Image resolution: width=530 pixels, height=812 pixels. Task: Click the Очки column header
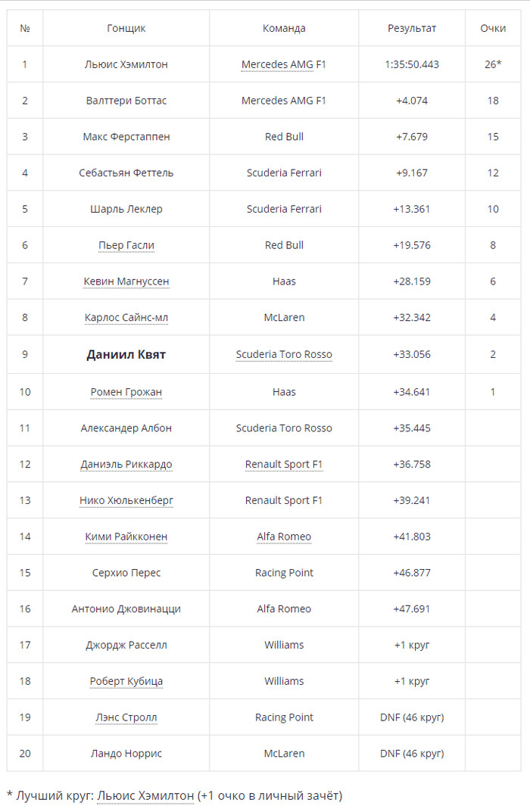coord(493,28)
